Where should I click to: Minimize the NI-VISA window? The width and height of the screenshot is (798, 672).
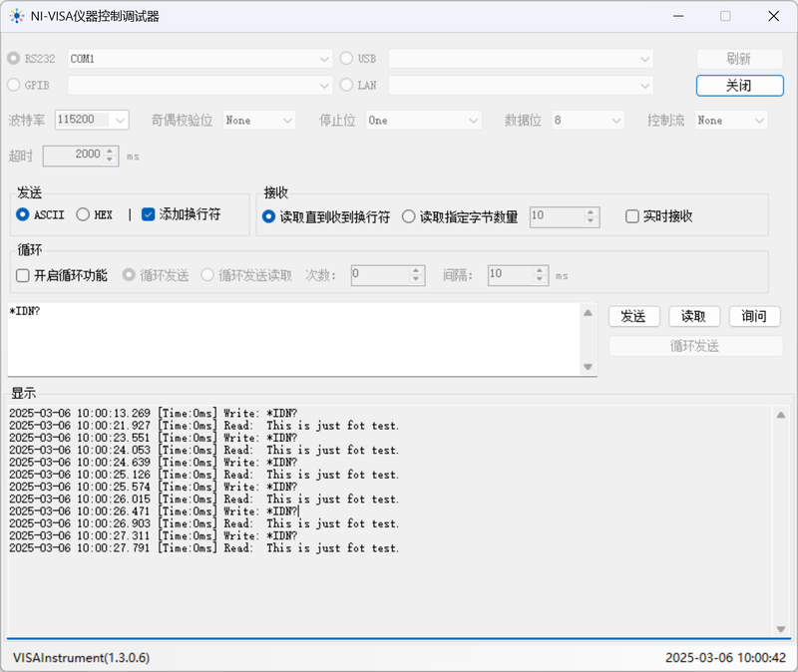tap(678, 16)
